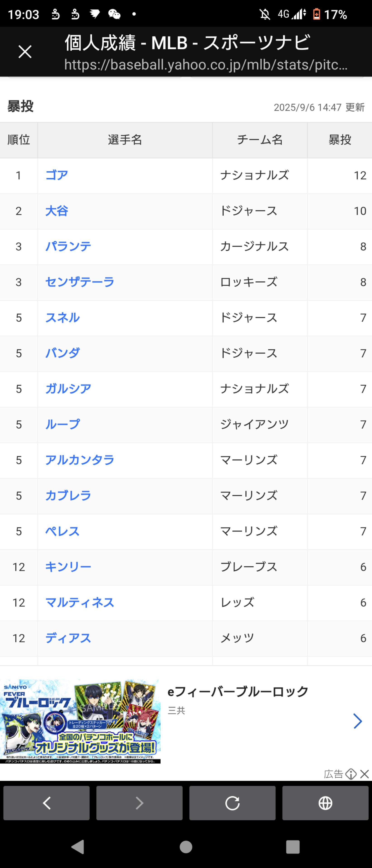Screen dimensions: 372x868
Task: Tap the browser forward arrow button
Action: click(x=139, y=803)
